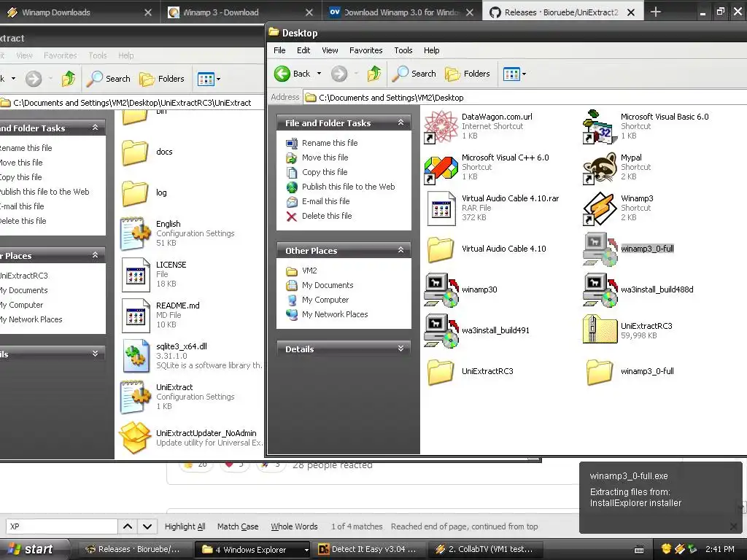The width and height of the screenshot is (747, 560).
Task: Click Publish this file to the Web in Desktop window
Action: tap(348, 187)
